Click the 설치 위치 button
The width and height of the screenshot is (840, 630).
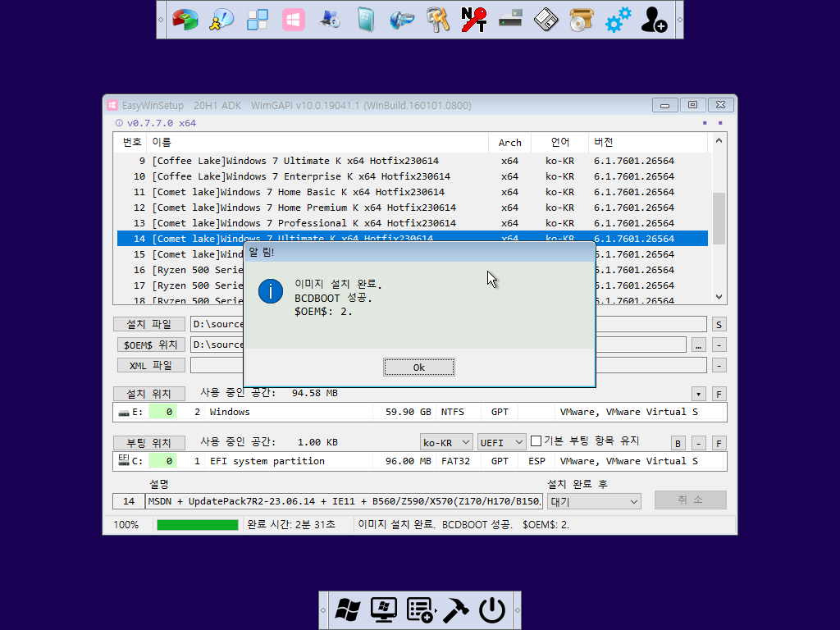click(x=149, y=394)
